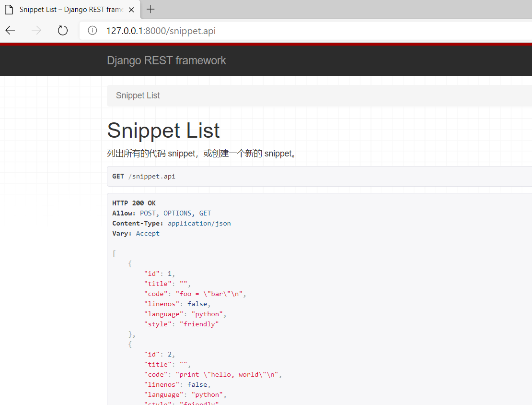Click the page icon on the browser tab
The height and width of the screenshot is (405, 532).
(9, 10)
